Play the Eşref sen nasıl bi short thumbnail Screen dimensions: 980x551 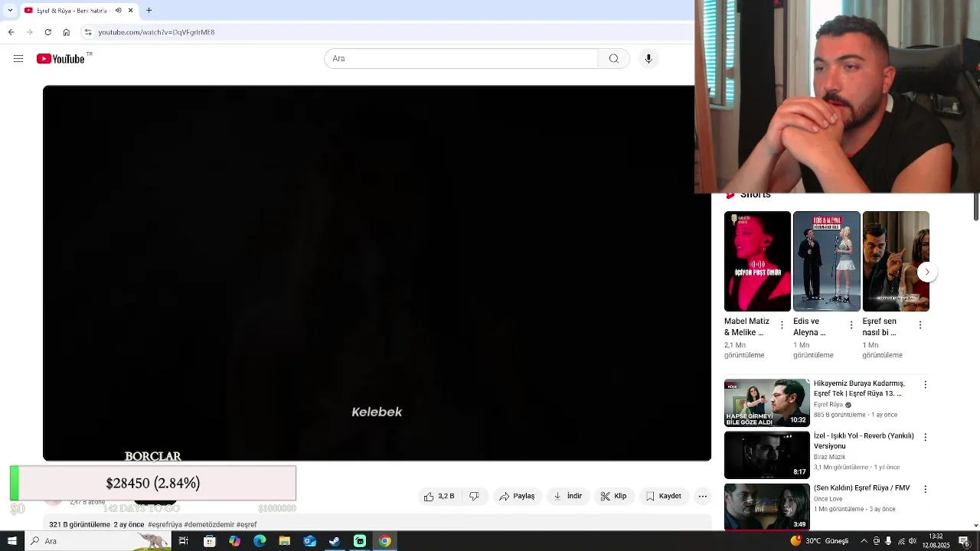[x=896, y=262]
